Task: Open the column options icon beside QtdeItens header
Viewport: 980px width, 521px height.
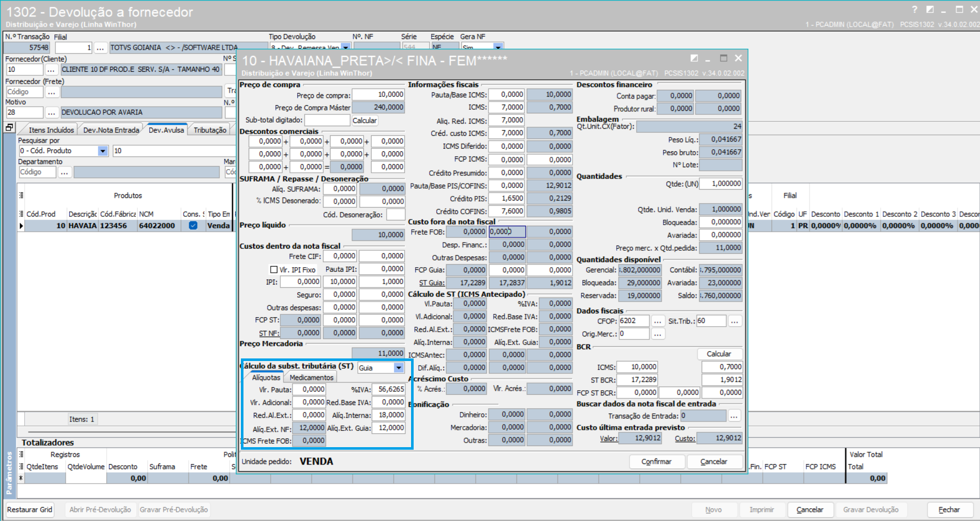Action: (x=22, y=467)
